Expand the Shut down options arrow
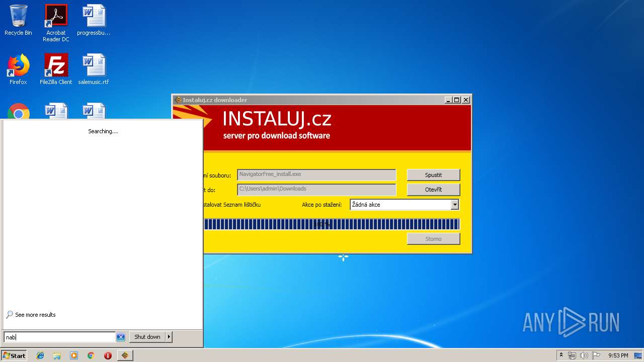Viewport: 644px width, 362px height. point(169,337)
